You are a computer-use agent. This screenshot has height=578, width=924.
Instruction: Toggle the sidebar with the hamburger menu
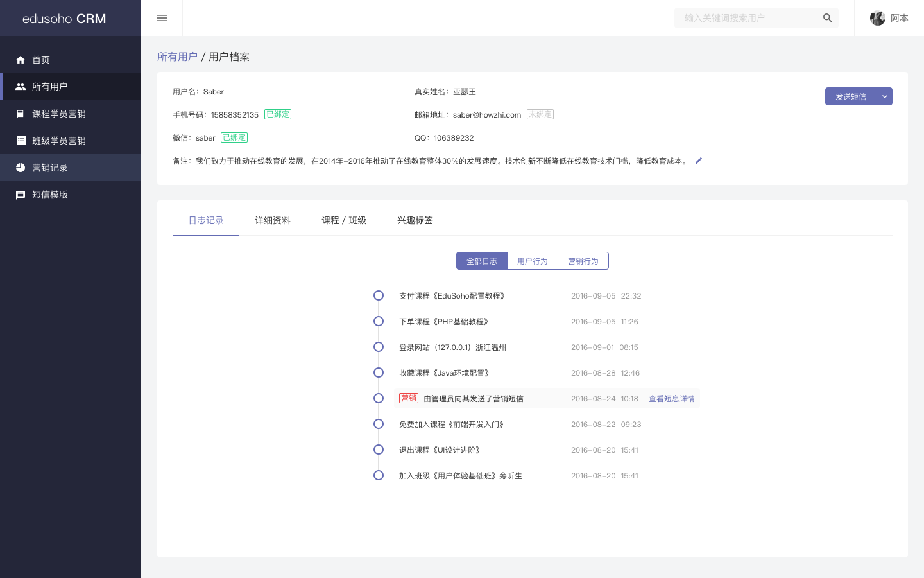pyautogui.click(x=162, y=18)
